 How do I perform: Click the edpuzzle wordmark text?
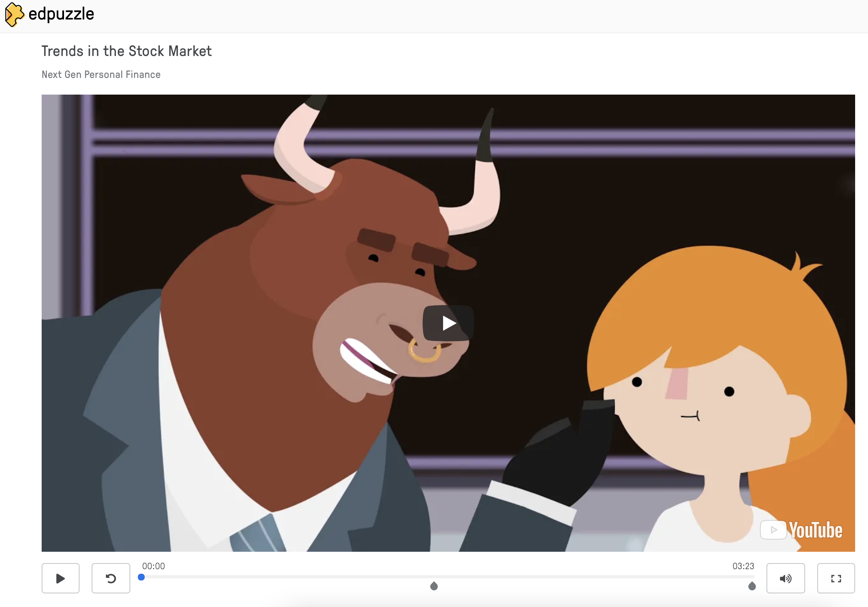(x=61, y=14)
